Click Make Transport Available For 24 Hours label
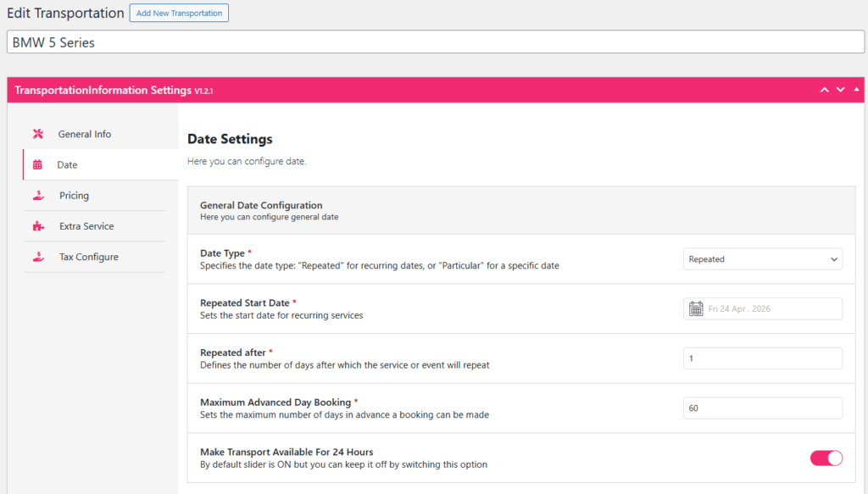Screen dimensions: 868x494 [287, 452]
